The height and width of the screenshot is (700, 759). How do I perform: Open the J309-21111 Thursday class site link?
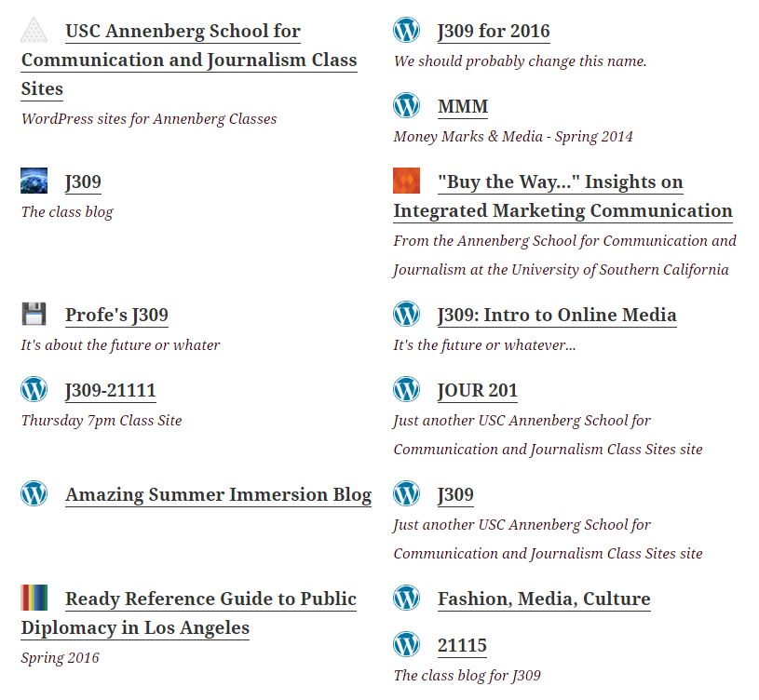111,390
